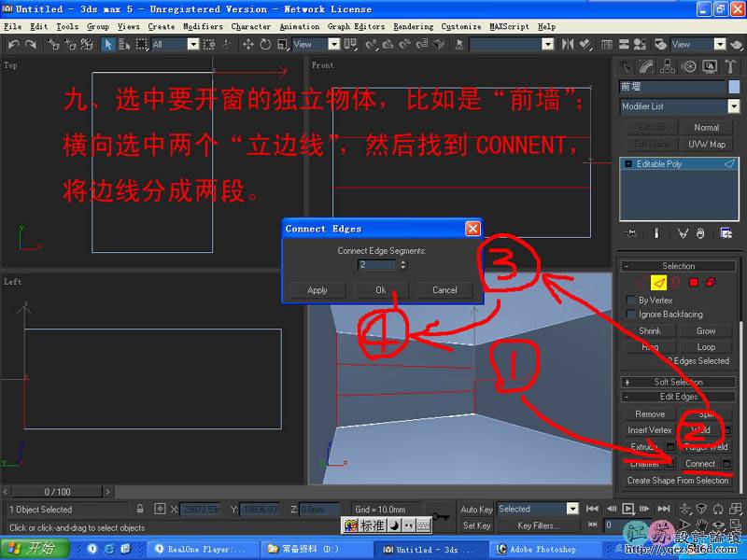Screen dimensions: 747x560
Task: Open the MAXScript menu
Action: click(x=509, y=27)
